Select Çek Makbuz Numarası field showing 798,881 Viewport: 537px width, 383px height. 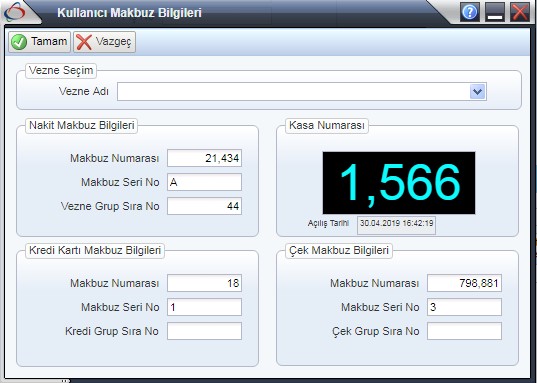point(464,283)
